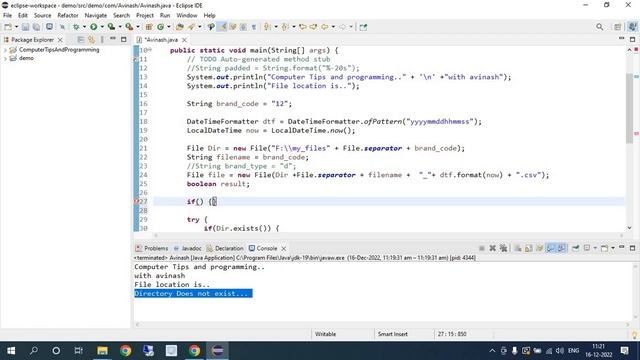Click the Pin Console icon
The width and height of the screenshot is (640, 360).
pos(576,248)
